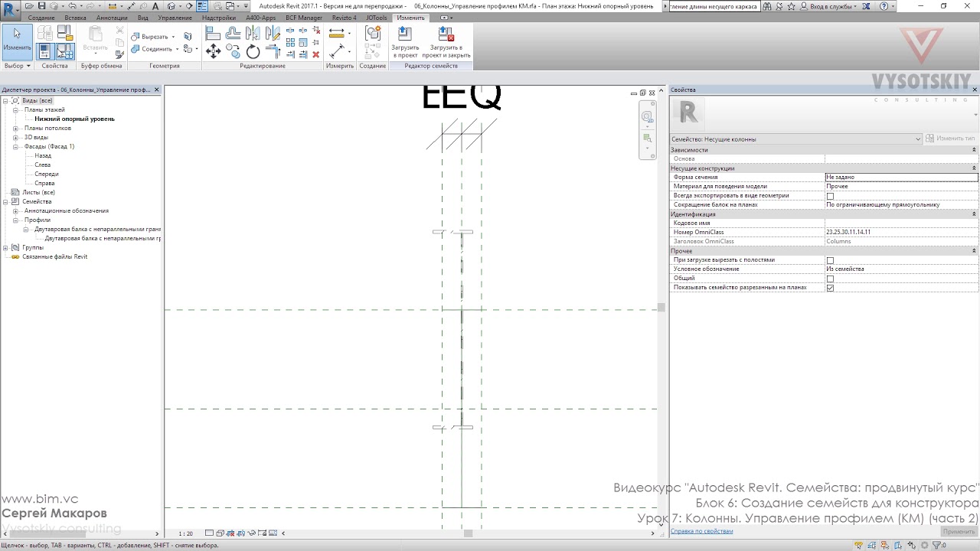
Task: Toggle Всегда экспортировать в виде геометрии checkbox
Action: pyautogui.click(x=830, y=196)
